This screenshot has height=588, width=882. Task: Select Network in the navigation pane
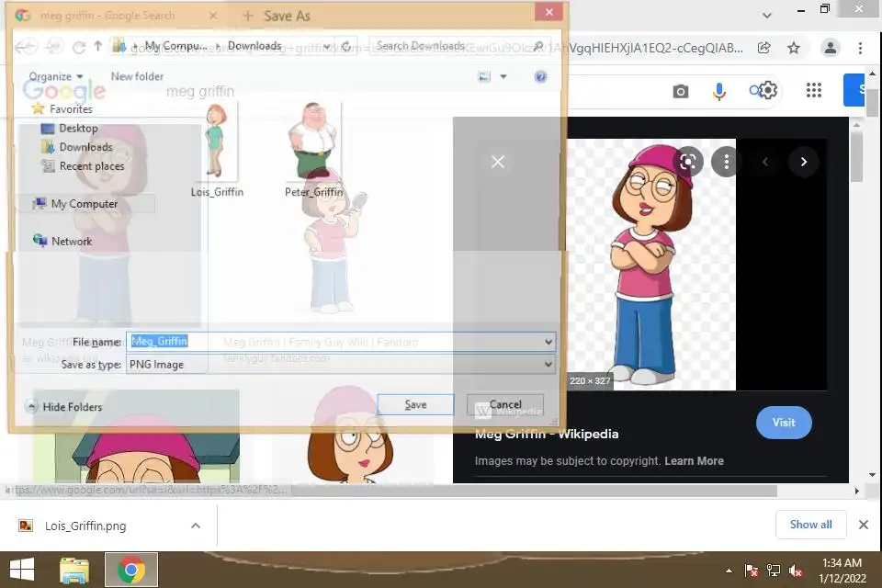(62, 241)
